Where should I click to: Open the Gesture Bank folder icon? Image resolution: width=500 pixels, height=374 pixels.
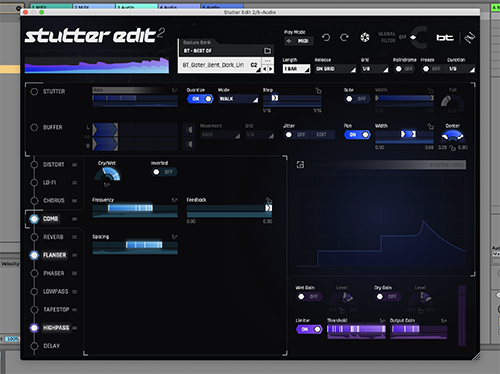267,51
